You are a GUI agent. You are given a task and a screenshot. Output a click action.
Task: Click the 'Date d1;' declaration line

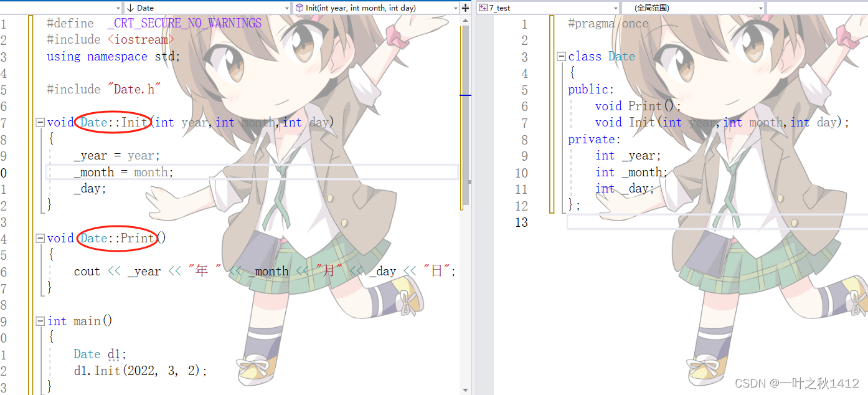[x=100, y=354]
